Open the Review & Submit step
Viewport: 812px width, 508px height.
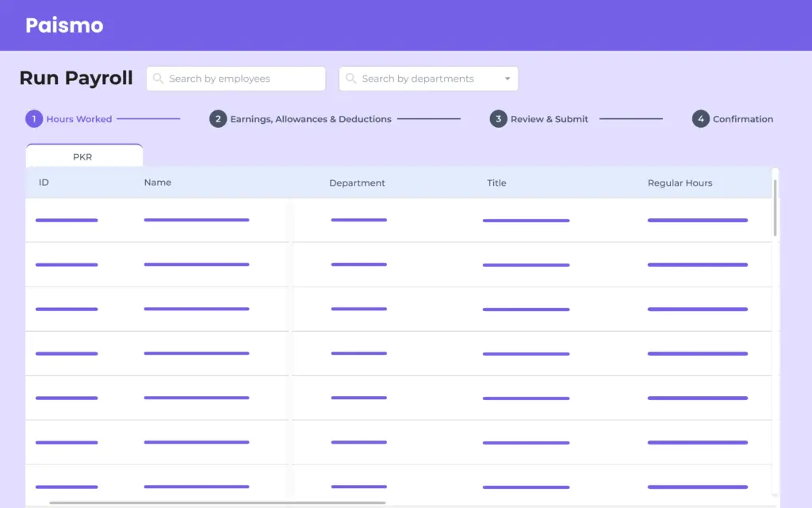[x=550, y=119]
